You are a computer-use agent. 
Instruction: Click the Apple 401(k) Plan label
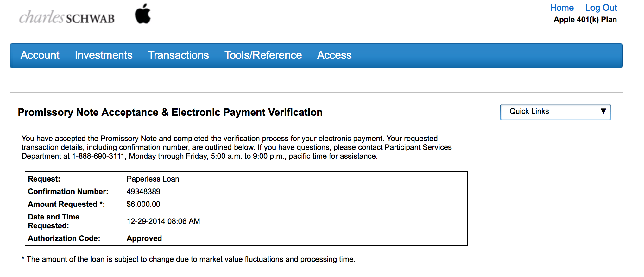585,20
